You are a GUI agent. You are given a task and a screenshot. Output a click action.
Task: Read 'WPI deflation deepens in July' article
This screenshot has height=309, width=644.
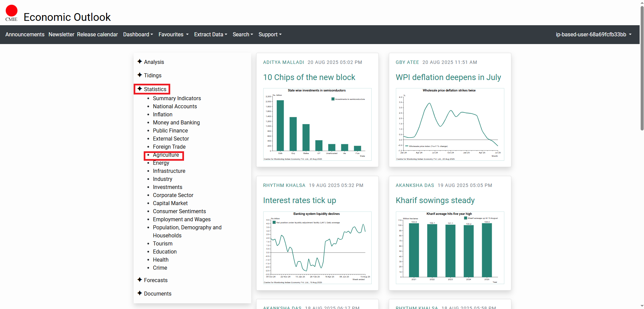pyautogui.click(x=448, y=77)
